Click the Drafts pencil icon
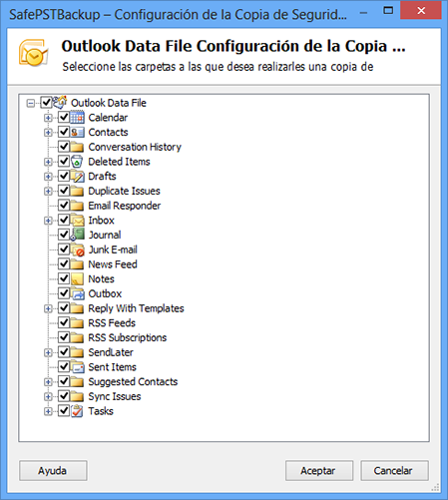The height and width of the screenshot is (500, 448). (77, 176)
